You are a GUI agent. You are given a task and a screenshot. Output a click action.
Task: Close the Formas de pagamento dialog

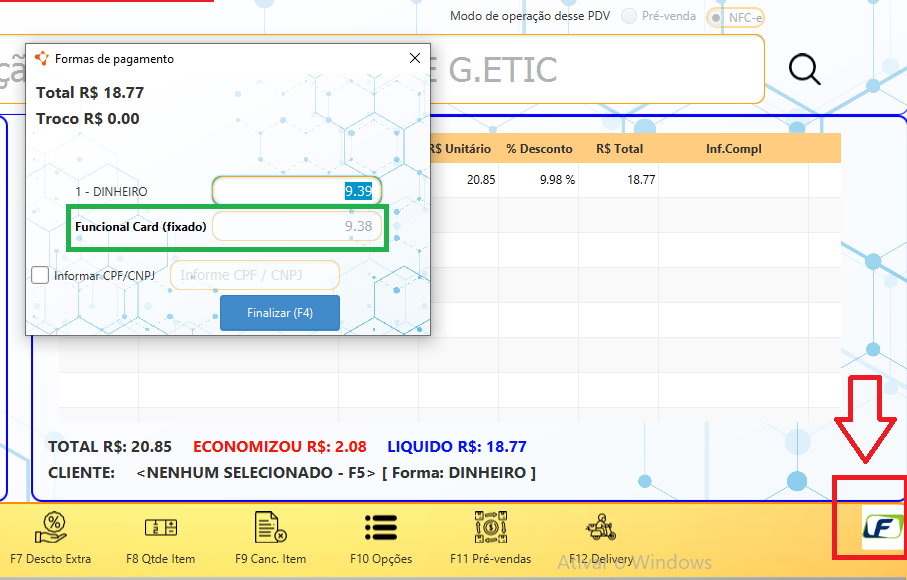coord(415,58)
